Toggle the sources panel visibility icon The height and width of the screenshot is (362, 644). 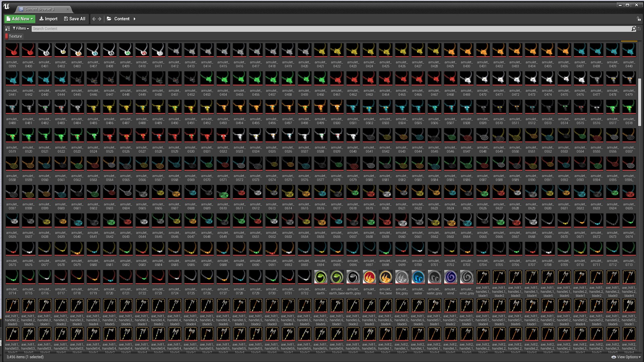pyautogui.click(x=7, y=29)
